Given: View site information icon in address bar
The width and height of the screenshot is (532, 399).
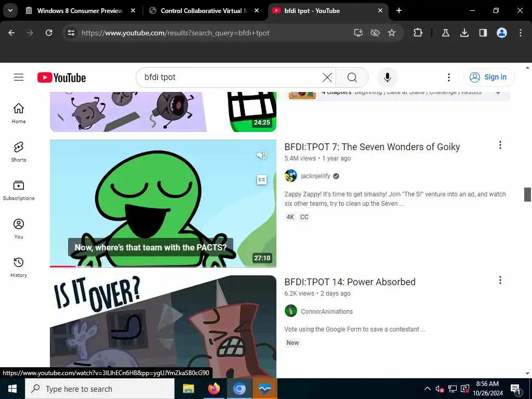Looking at the screenshot, I should click(71, 33).
